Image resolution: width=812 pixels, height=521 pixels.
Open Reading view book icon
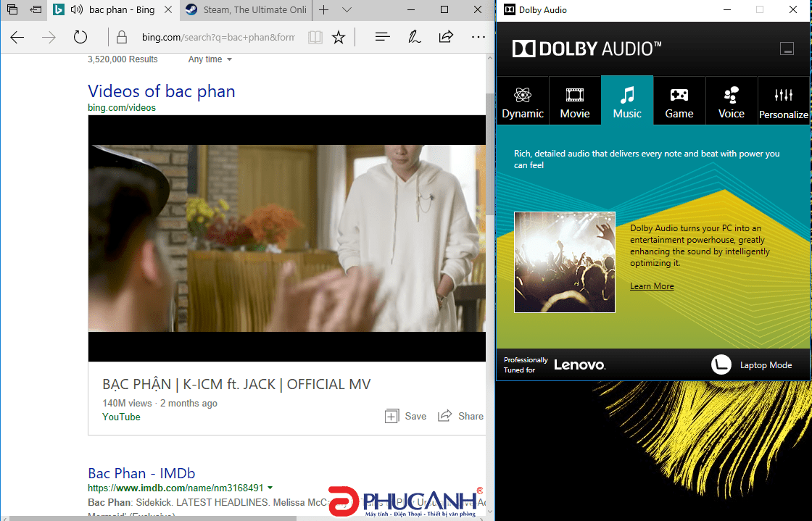(x=315, y=37)
